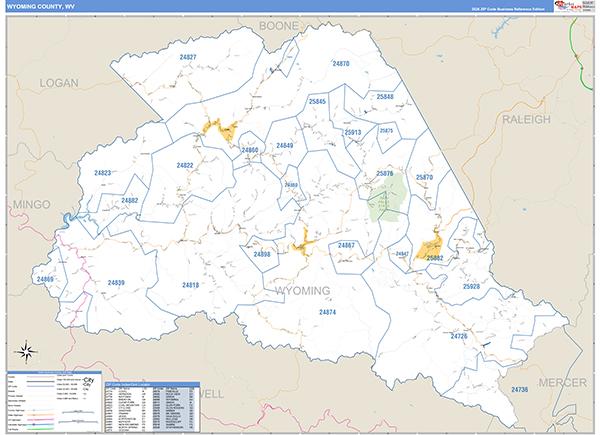Select ZIP code label 24827
Viewport: 600px width, 435px height.
coord(188,57)
